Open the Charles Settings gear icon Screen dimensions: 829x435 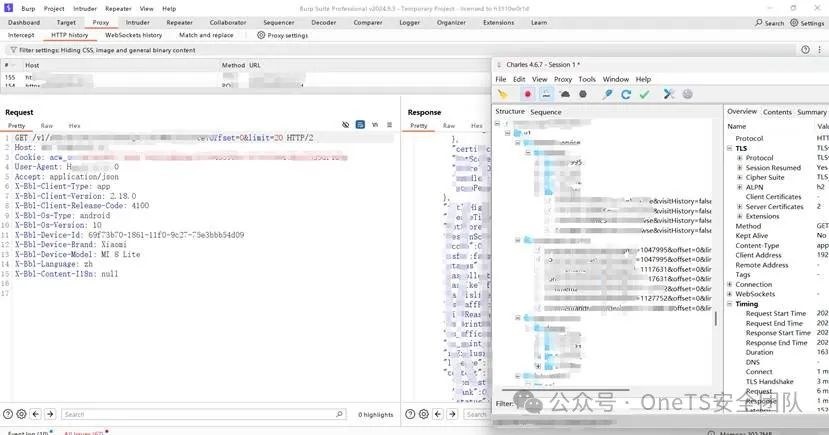(687, 95)
